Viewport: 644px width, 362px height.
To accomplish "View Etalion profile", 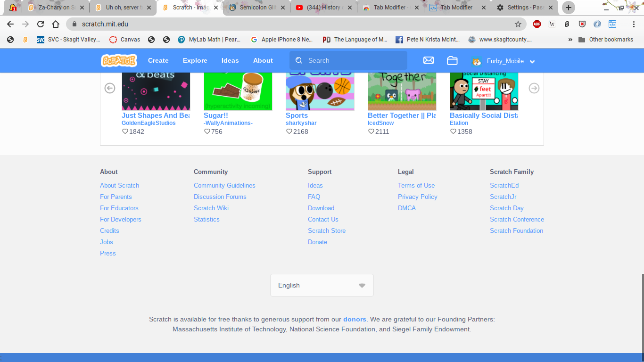I will point(459,123).
